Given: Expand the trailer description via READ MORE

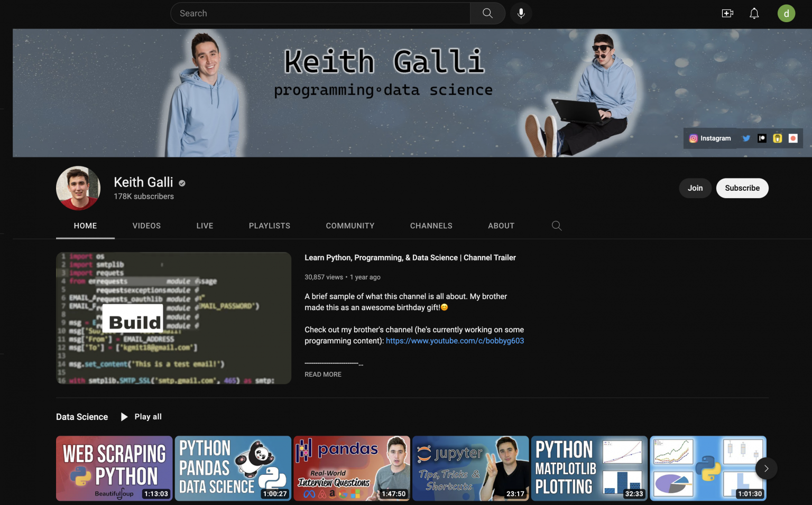Looking at the screenshot, I should point(322,374).
